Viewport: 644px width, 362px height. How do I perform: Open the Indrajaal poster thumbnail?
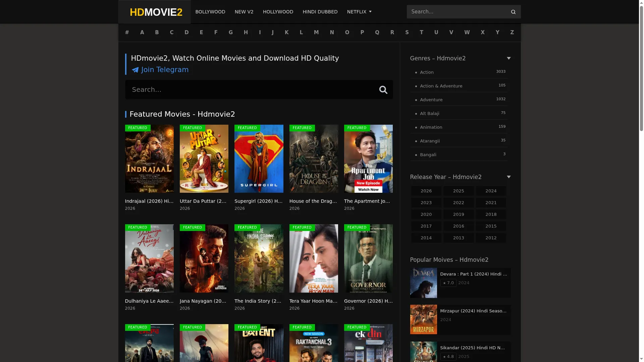click(149, 159)
